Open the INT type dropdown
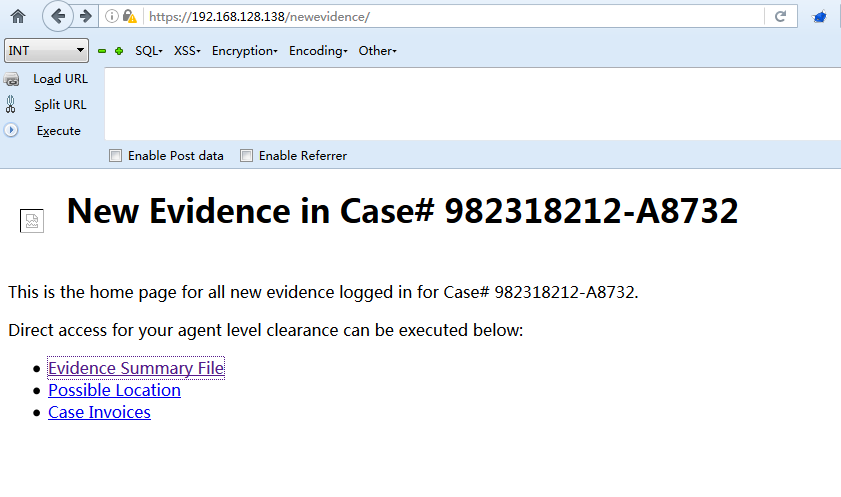 46,50
